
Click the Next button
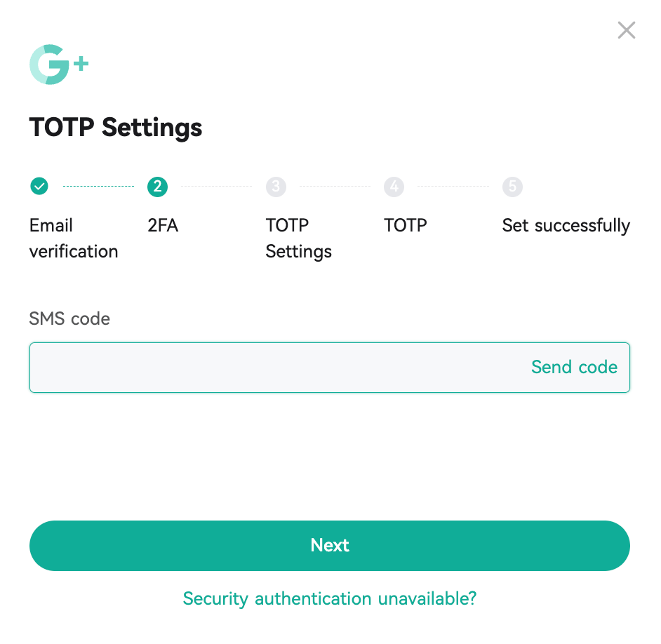pos(329,545)
